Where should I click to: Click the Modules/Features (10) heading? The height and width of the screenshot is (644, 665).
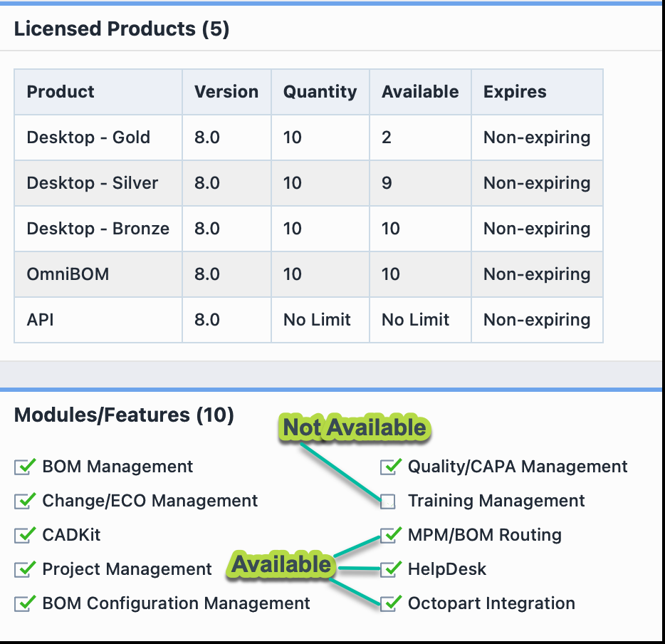click(x=124, y=415)
